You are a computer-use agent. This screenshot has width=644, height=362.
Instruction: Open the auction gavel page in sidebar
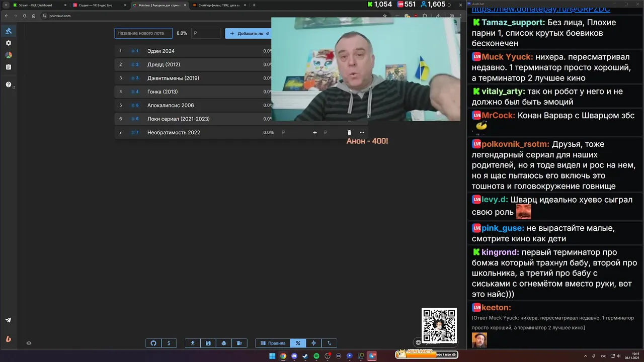(x=9, y=31)
